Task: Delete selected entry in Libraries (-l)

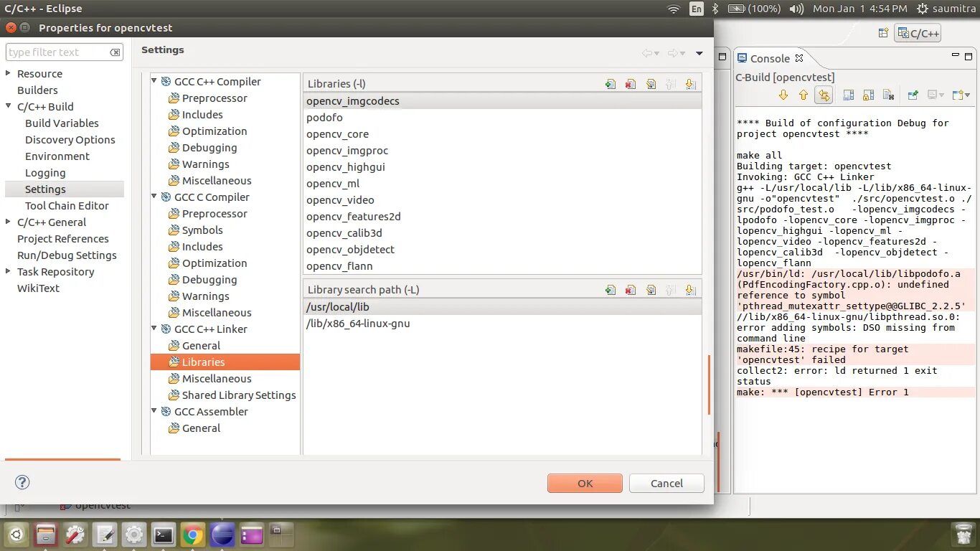Action: 630,84
